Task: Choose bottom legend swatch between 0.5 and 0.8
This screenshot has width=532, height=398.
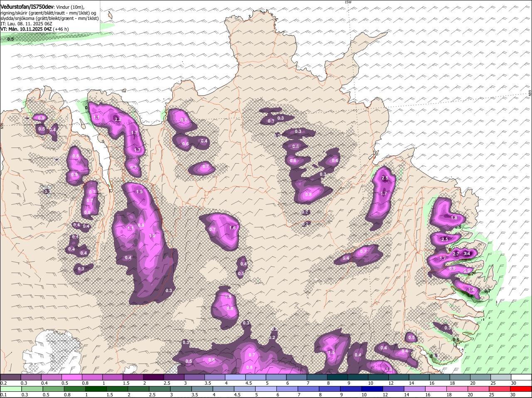Action: (53, 389)
